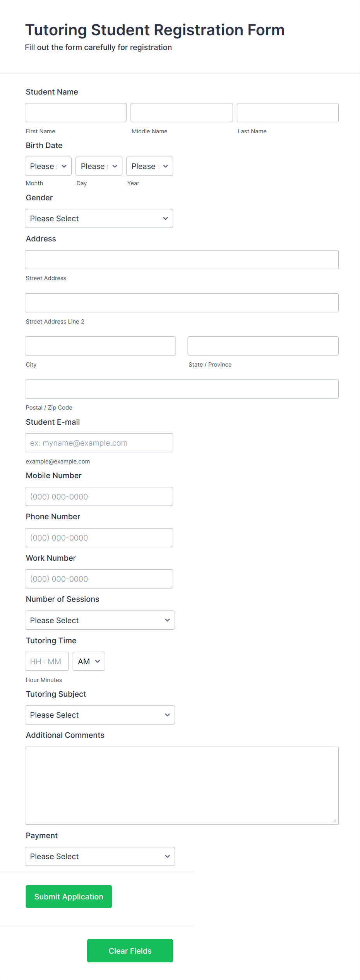The width and height of the screenshot is (360, 980).
Task: Select the Street Address field
Action: [x=182, y=259]
